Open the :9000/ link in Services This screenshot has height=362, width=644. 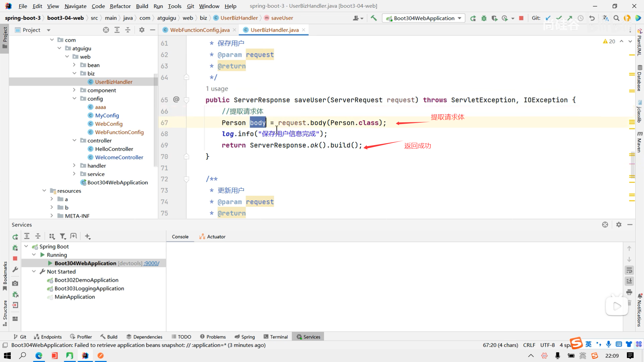pyautogui.click(x=152, y=263)
